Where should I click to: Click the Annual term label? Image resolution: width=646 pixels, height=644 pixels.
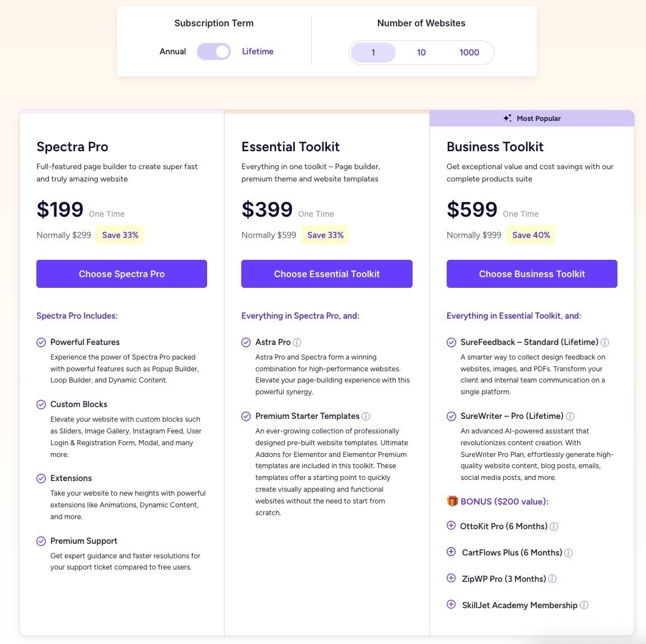point(172,52)
